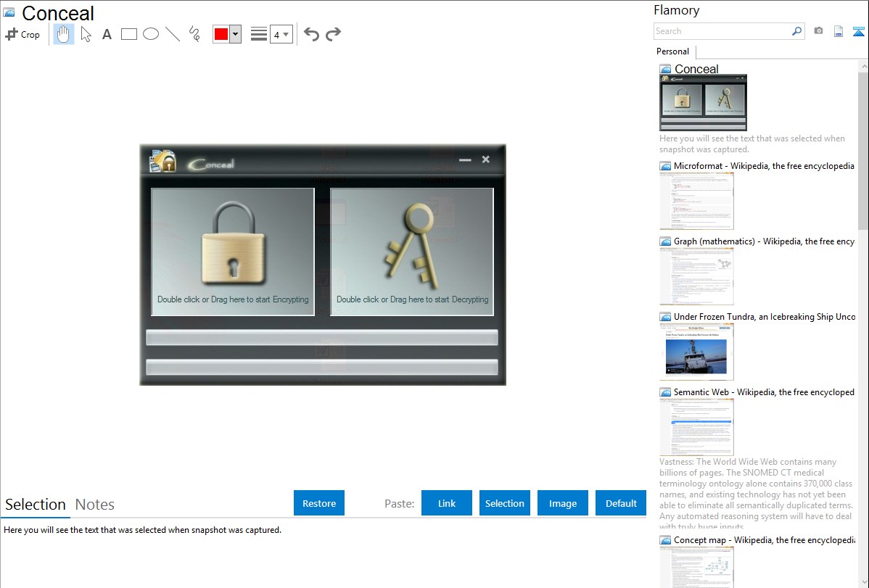
Task: Click the Under Frozen Tundra title text
Action: (x=765, y=316)
